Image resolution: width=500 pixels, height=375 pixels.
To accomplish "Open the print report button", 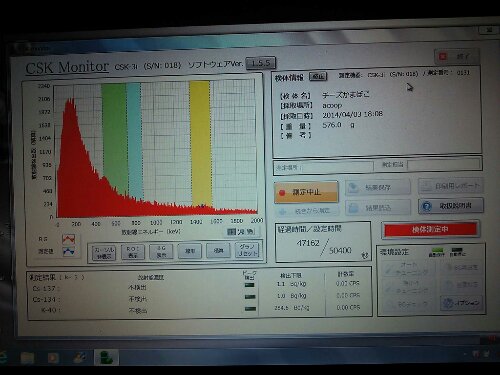I will point(450,186).
